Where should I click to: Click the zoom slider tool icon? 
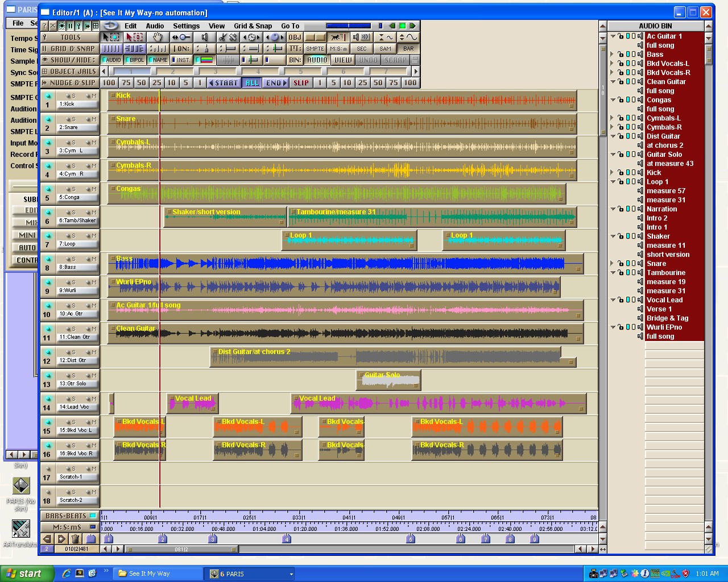tap(181, 37)
